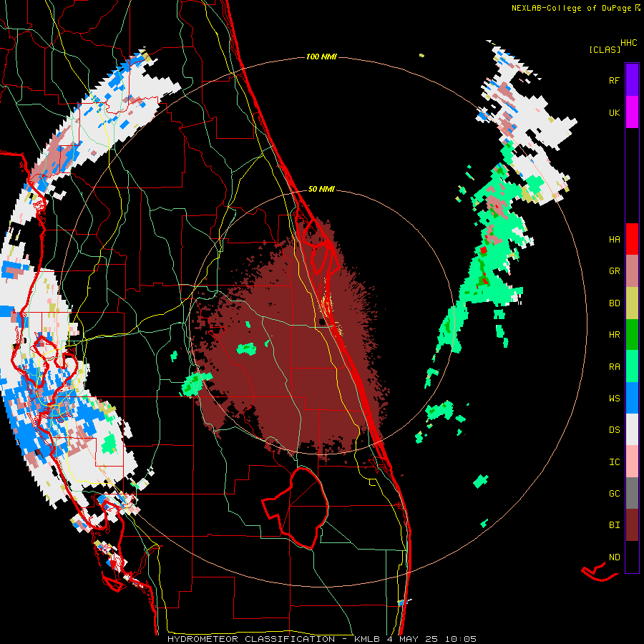Click the NEXLAB-College of DuPage credit text

tap(576, 8)
